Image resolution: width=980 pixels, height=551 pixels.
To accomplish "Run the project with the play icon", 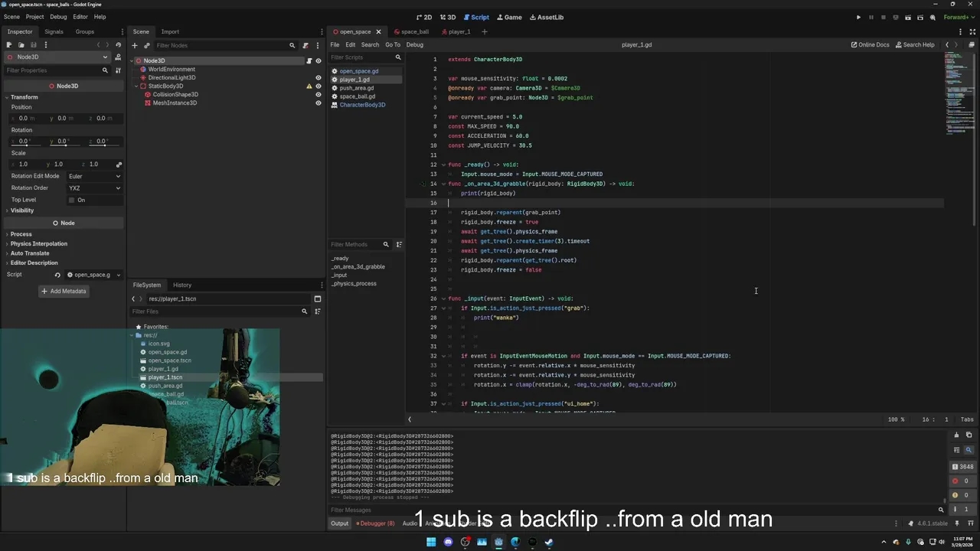I will click(x=858, y=17).
